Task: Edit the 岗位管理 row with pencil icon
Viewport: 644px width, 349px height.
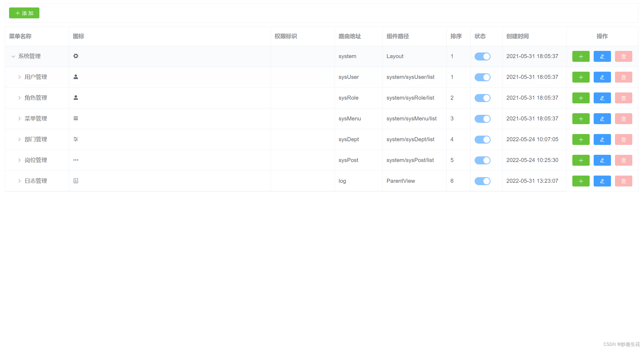Action: tap(602, 160)
